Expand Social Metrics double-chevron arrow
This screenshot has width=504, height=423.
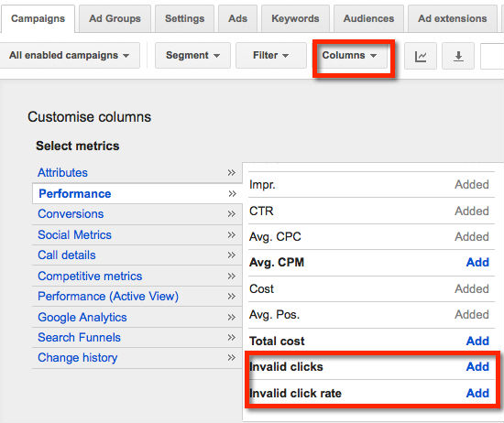pos(232,234)
